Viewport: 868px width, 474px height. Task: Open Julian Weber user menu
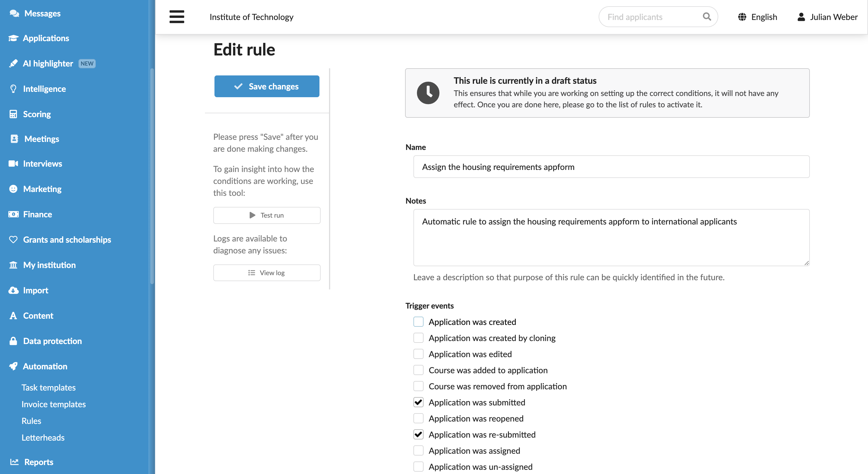pyautogui.click(x=827, y=17)
